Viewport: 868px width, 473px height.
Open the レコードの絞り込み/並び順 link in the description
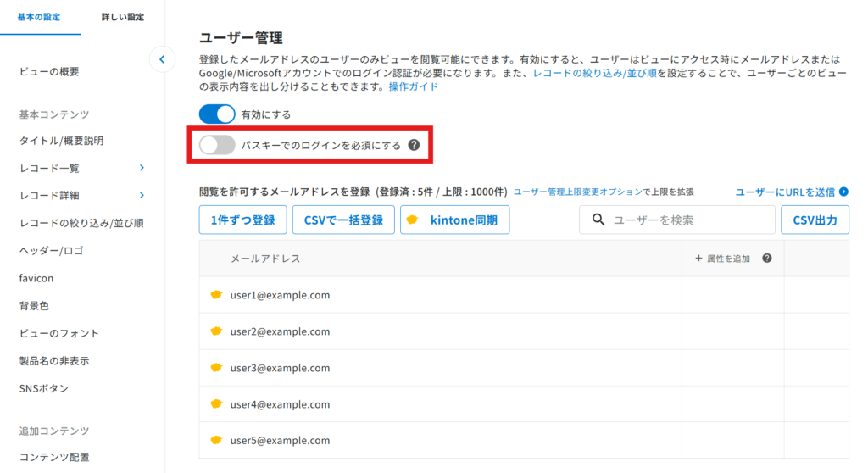point(594,73)
